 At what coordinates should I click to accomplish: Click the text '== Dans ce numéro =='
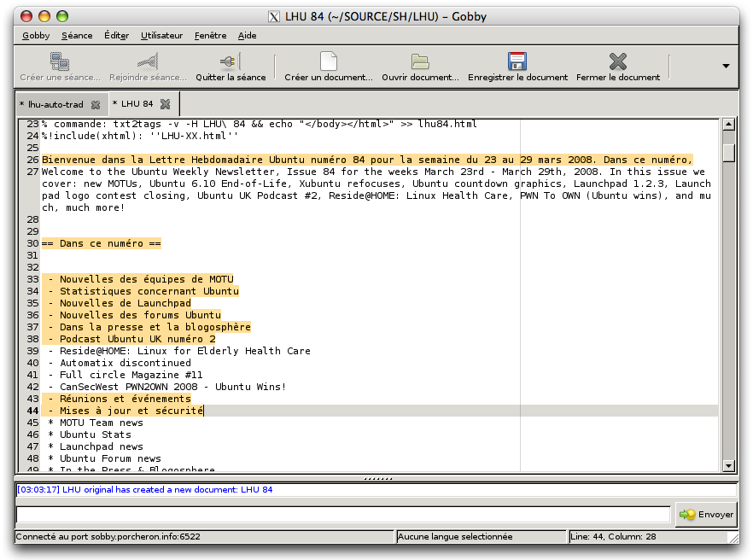pyautogui.click(x=102, y=243)
